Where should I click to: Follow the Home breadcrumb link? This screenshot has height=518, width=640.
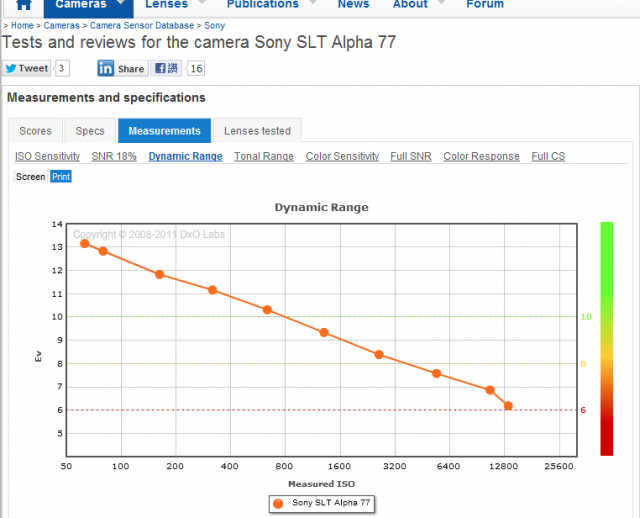22,26
